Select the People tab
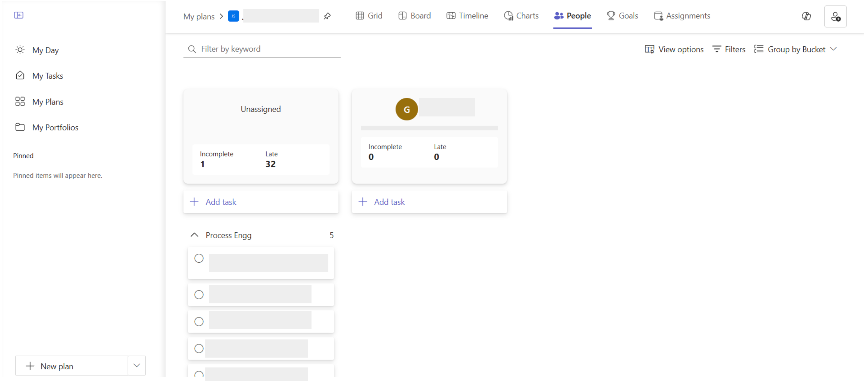868x385 pixels. [572, 16]
